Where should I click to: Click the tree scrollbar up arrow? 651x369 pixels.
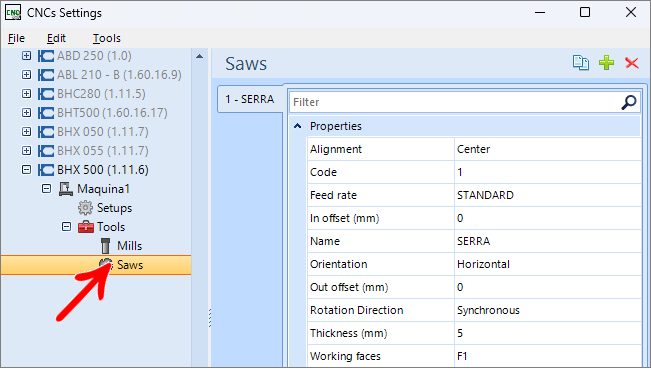click(x=199, y=56)
